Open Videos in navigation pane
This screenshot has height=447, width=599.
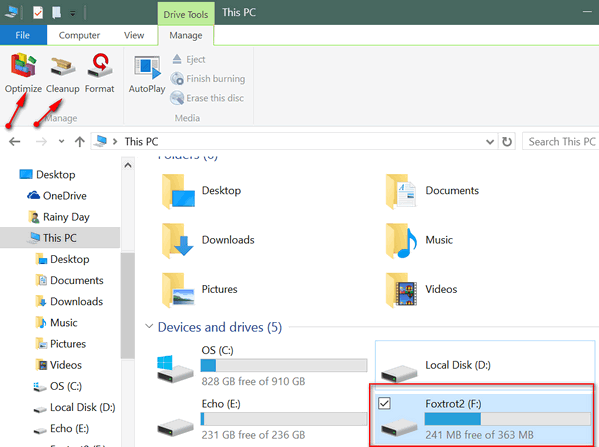pyautogui.click(x=58, y=365)
